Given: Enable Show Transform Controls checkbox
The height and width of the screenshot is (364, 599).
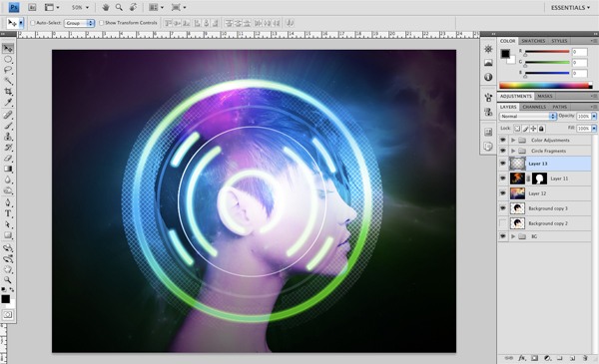Looking at the screenshot, I should 102,23.
